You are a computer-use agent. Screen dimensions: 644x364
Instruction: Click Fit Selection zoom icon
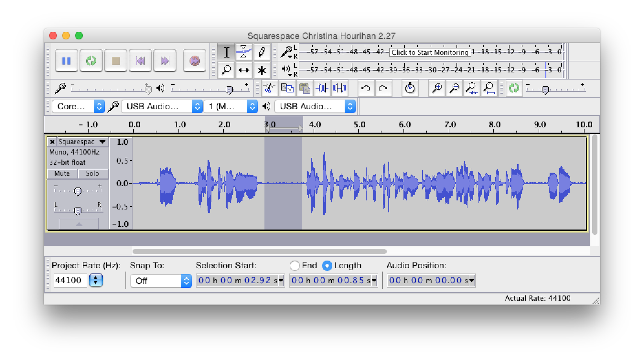[472, 88]
